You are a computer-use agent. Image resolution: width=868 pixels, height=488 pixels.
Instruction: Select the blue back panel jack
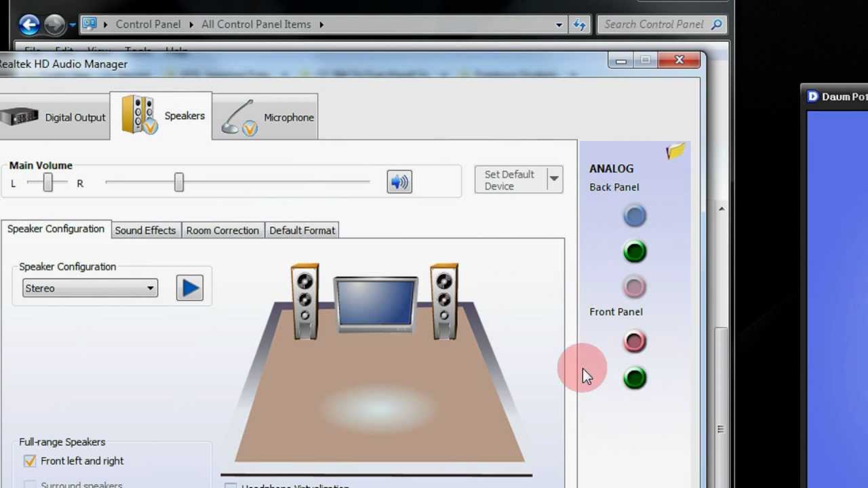(x=635, y=216)
